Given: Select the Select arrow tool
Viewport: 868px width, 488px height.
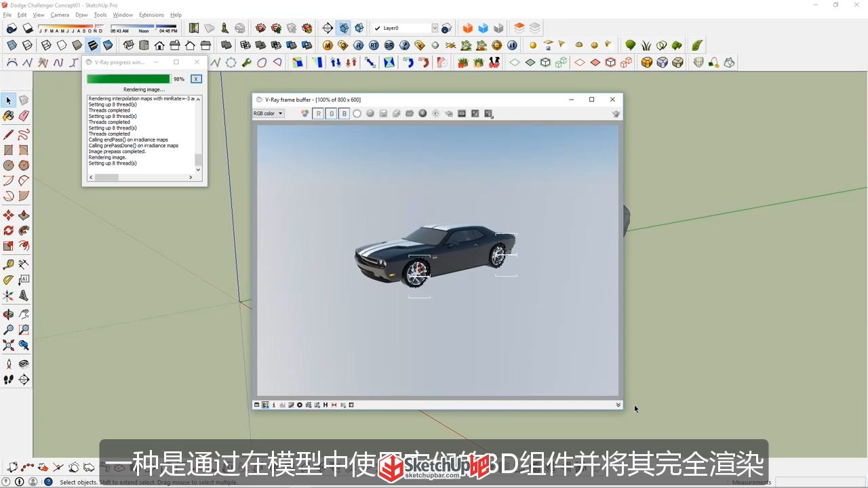Looking at the screenshot, I should (x=9, y=100).
